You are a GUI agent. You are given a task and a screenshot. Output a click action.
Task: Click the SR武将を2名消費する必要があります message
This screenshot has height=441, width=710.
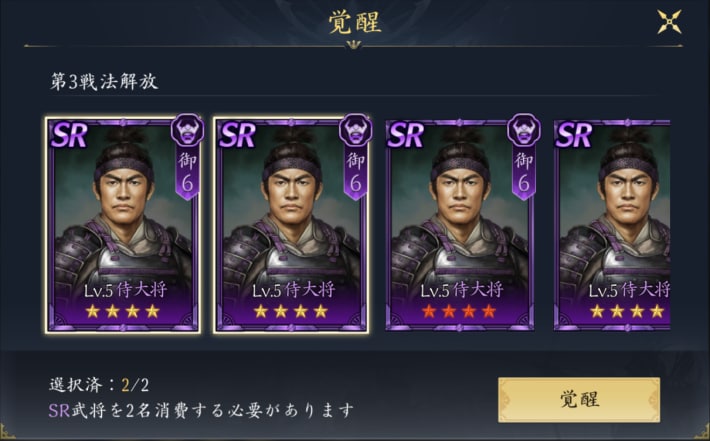[x=201, y=410]
